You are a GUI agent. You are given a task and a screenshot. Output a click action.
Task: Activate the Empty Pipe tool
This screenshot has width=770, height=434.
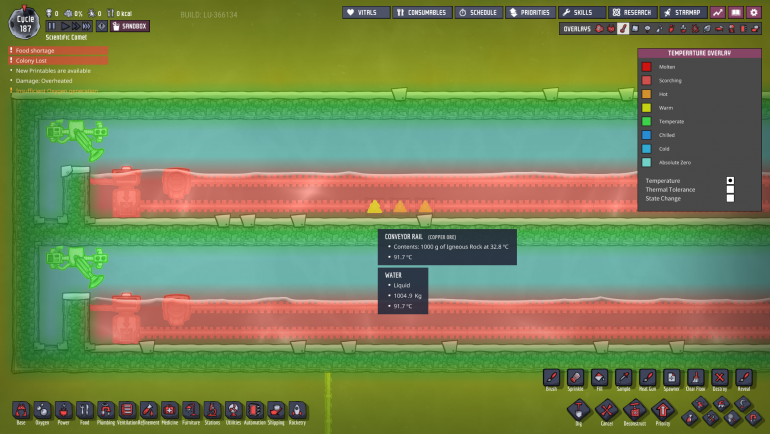(x=753, y=418)
